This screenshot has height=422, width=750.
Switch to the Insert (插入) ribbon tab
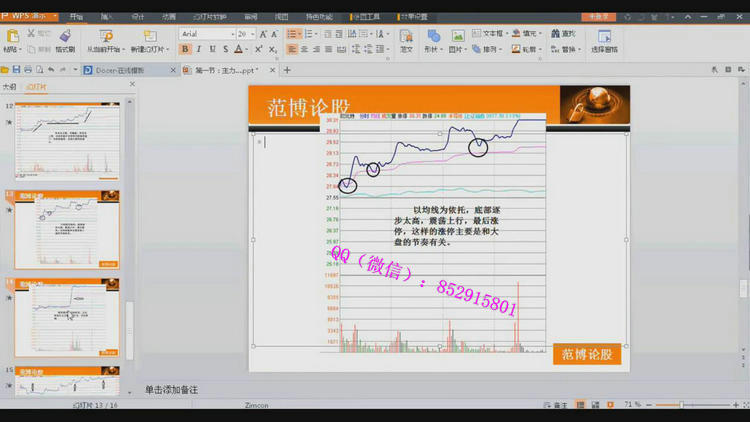coord(107,17)
